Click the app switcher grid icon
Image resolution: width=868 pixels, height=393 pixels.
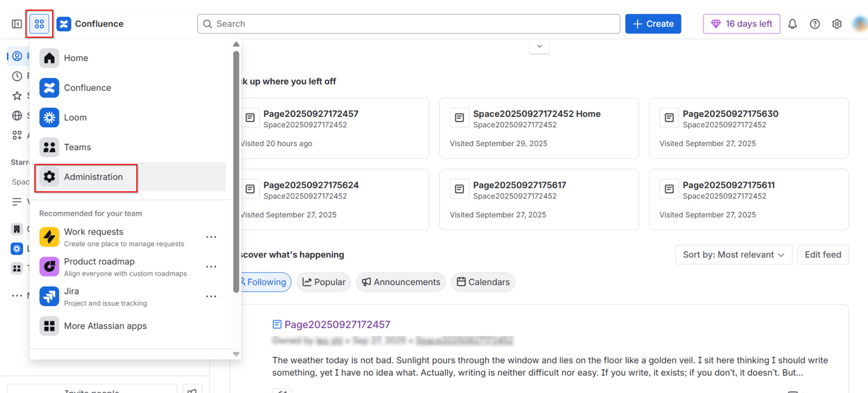tap(39, 24)
